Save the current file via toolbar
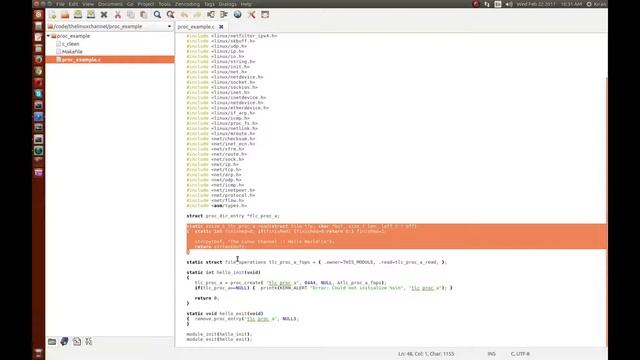This screenshot has width=640, height=360. [78, 15]
